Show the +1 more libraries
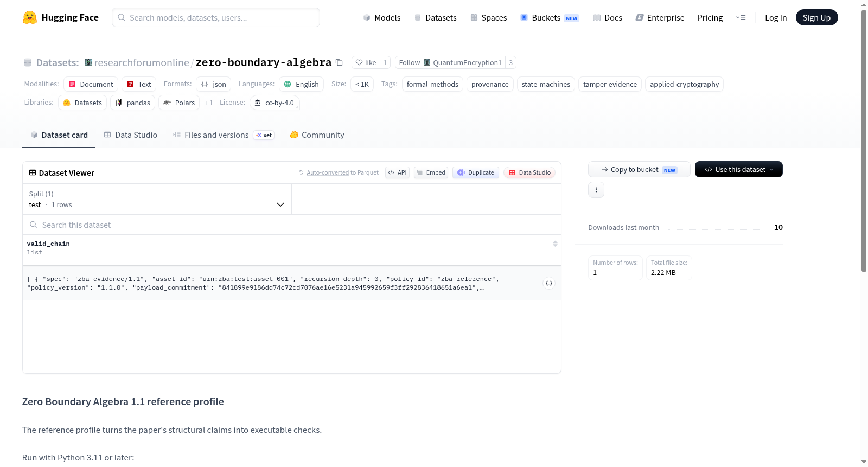868x467 pixels. click(208, 103)
